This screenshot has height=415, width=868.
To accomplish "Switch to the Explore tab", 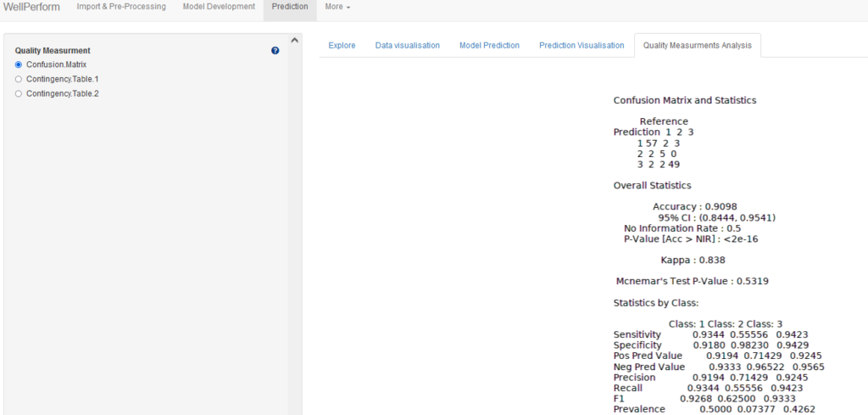I will [342, 46].
